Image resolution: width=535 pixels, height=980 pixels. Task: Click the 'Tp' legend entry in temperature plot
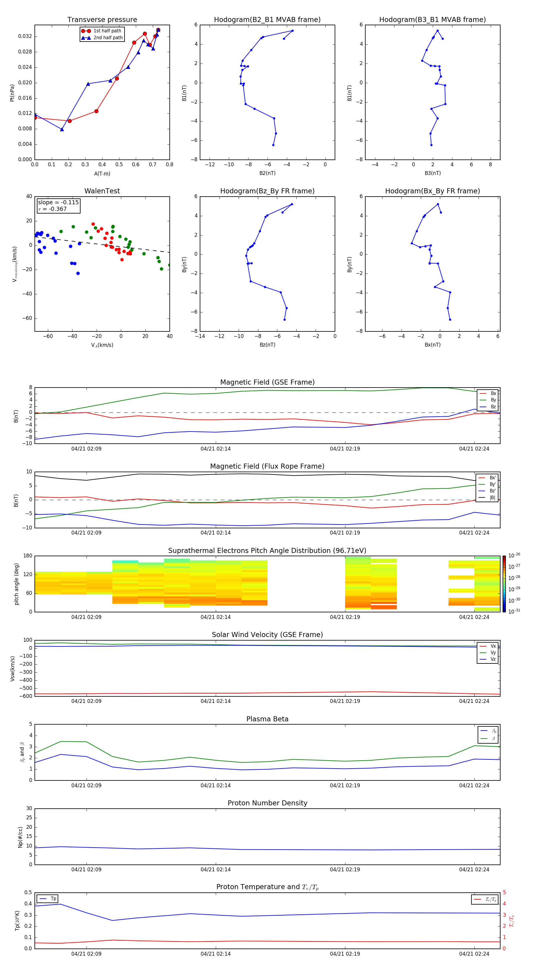[47, 899]
